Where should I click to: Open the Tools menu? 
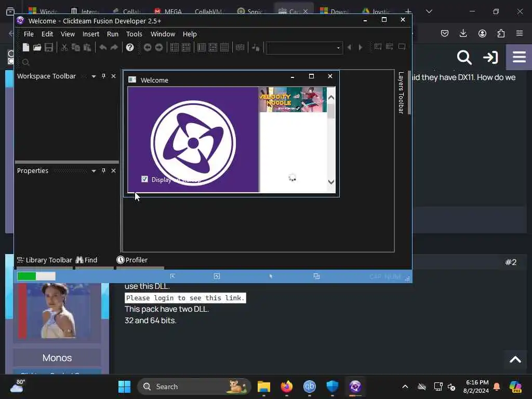(134, 34)
